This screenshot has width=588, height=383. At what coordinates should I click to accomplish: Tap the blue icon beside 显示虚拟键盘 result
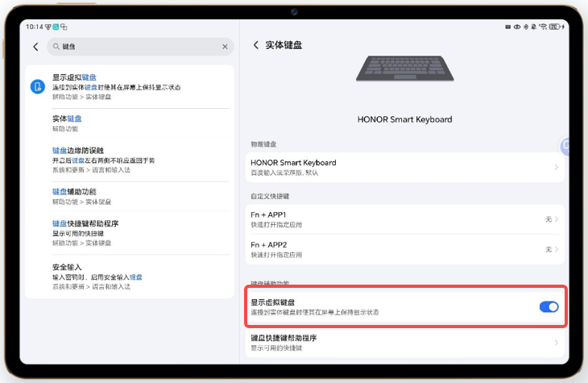point(37,86)
